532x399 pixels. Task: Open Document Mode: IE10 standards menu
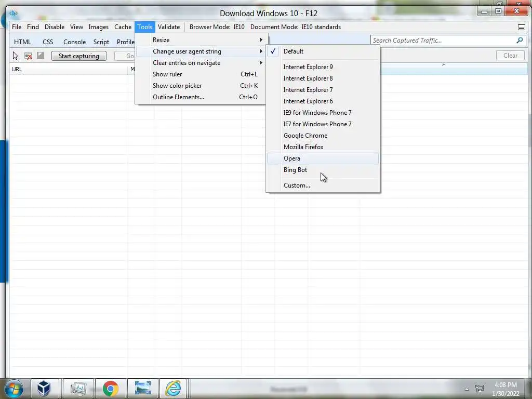coord(296,27)
